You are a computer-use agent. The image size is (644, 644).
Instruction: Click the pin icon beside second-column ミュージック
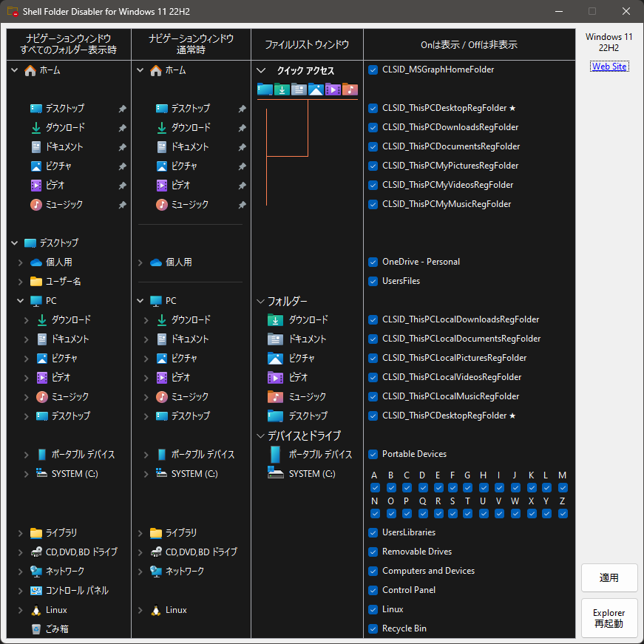243,205
